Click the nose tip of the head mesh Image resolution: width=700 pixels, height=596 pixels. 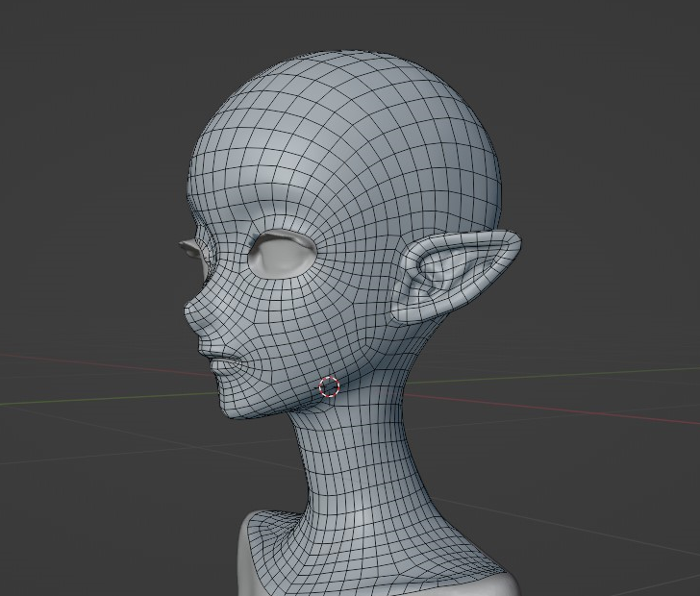[187, 309]
